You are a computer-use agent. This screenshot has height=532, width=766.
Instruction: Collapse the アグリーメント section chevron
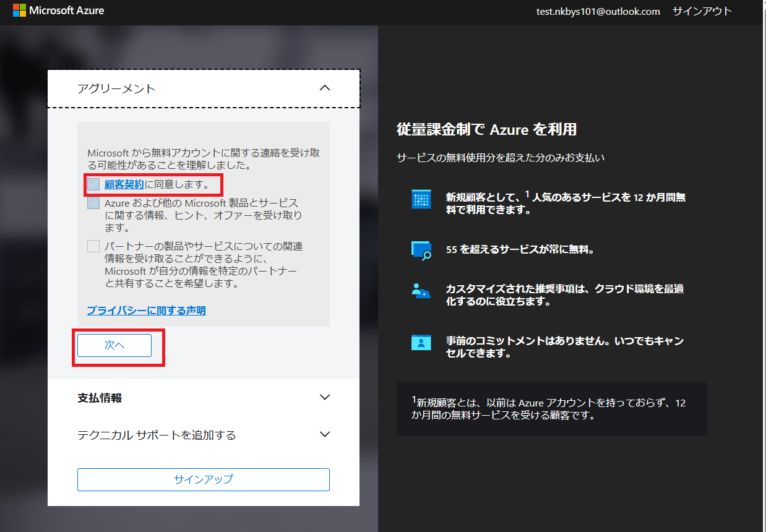coord(325,88)
